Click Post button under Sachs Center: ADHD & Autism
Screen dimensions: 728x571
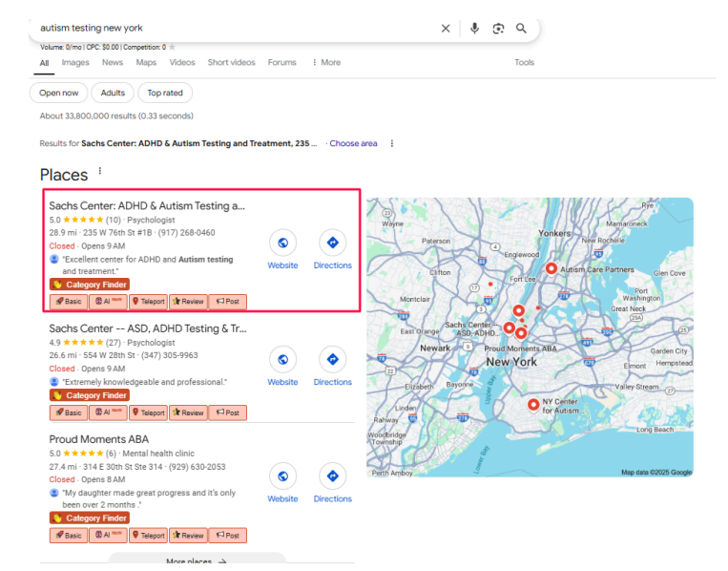coord(227,302)
